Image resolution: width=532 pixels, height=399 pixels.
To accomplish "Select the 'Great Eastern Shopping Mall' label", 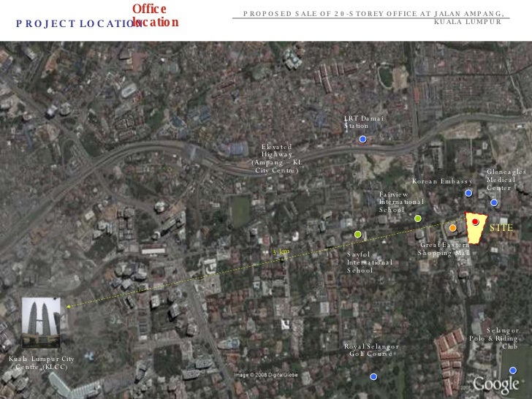I will (444, 249).
